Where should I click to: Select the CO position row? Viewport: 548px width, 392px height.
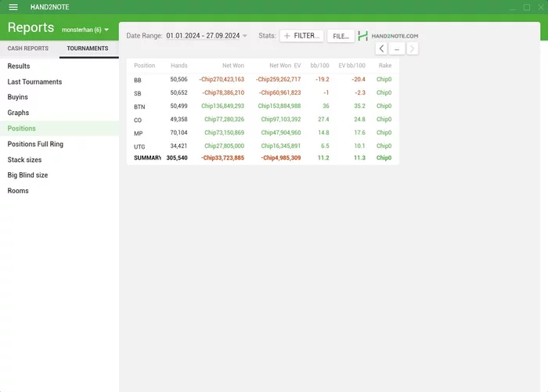click(263, 120)
